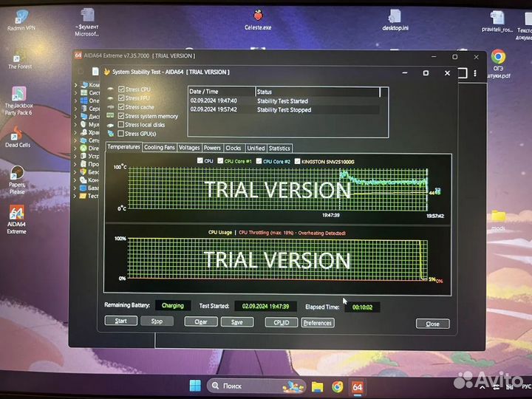Open Celeste.exe desktop icon
532x399 pixels.
click(258, 20)
